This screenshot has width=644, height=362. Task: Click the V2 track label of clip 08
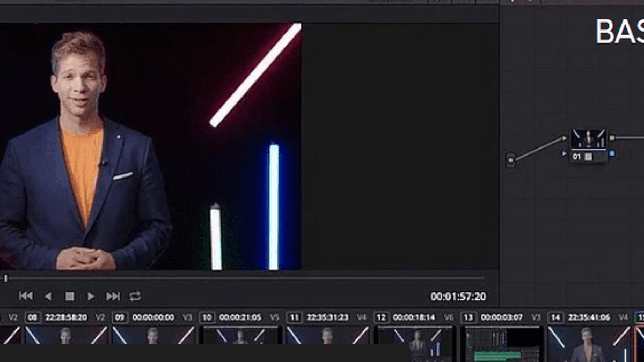tap(100, 317)
